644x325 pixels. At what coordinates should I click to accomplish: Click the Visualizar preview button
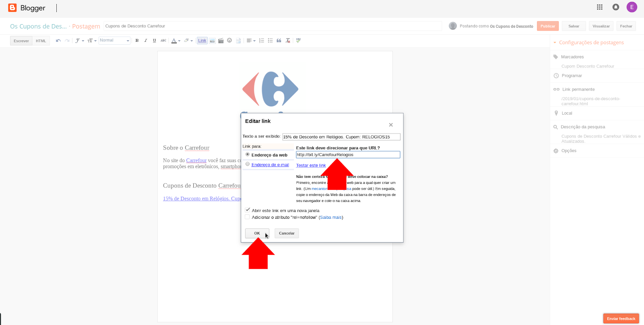click(601, 26)
